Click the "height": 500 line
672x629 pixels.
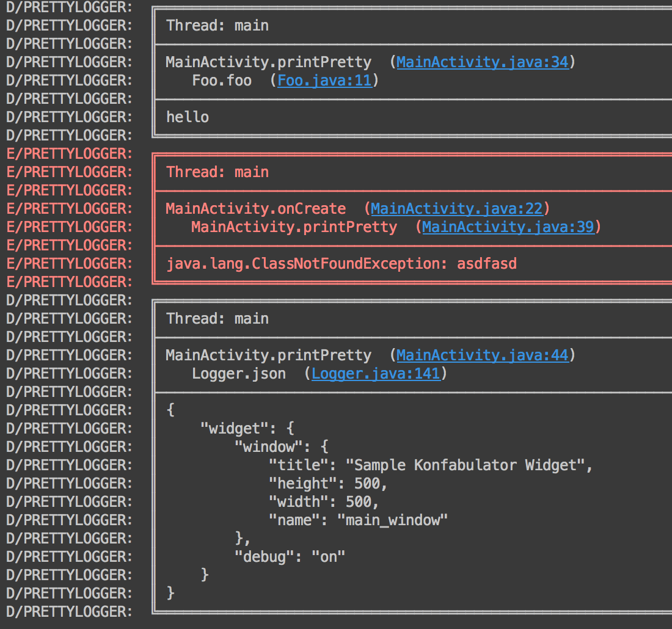[x=328, y=484]
